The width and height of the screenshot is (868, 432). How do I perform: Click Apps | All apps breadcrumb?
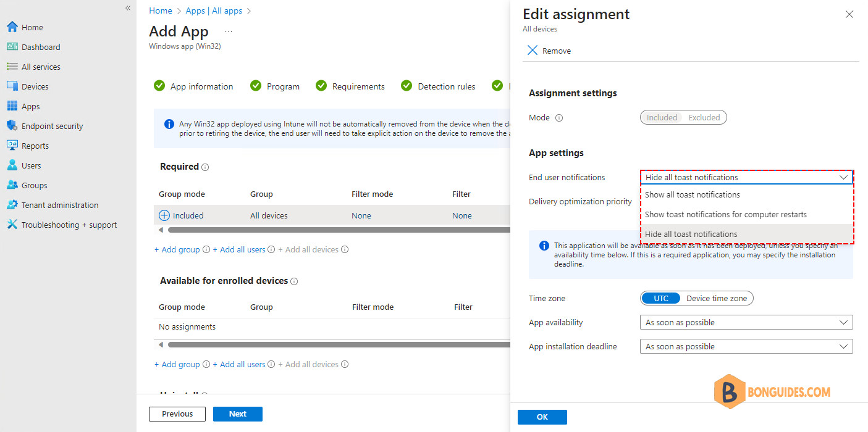214,10
